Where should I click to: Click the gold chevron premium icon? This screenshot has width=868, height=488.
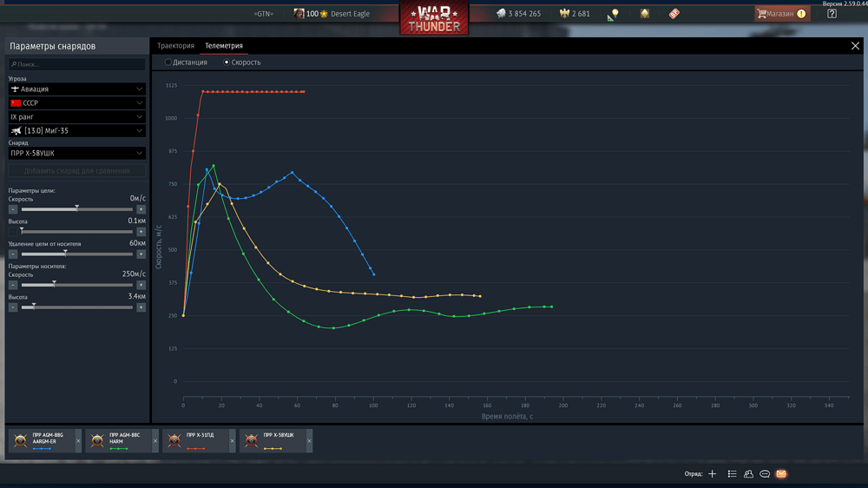[645, 13]
